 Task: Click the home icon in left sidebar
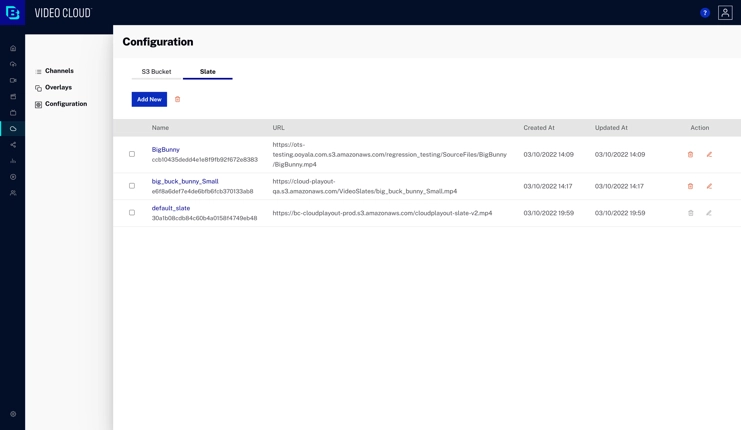13,48
